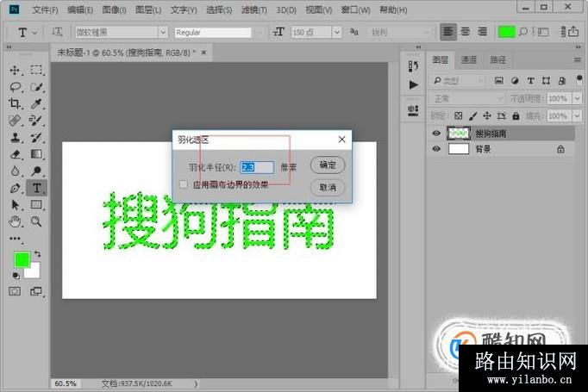This screenshot has height=392, width=588.
Task: Open the layer opacity dropdown
Action: pyautogui.click(x=577, y=98)
